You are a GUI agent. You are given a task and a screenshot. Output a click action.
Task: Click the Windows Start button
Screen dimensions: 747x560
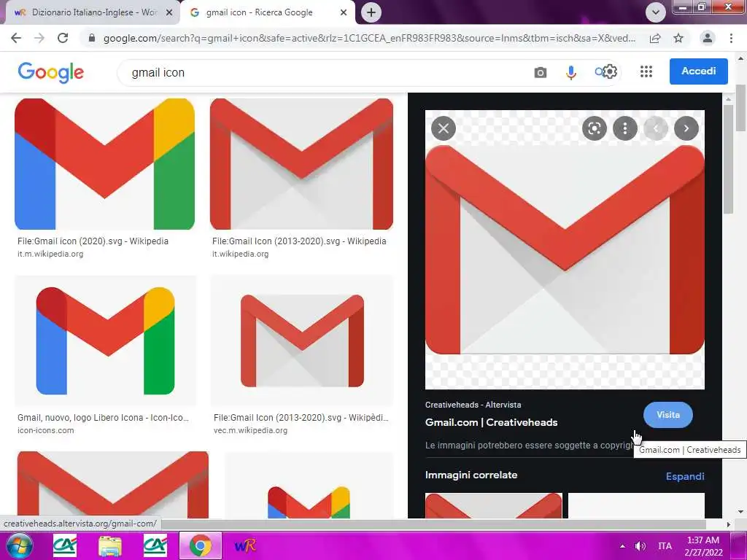click(18, 545)
